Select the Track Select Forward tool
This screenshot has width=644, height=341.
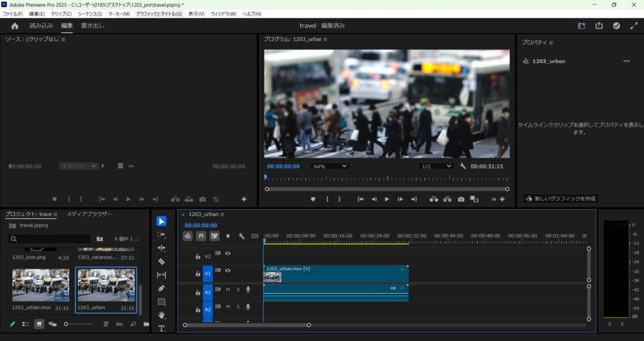pyautogui.click(x=161, y=234)
